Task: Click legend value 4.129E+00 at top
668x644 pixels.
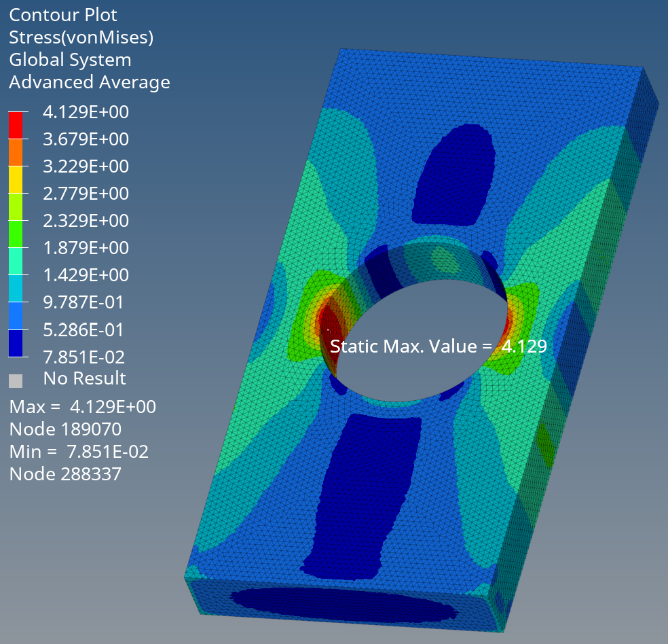Action: (86, 112)
